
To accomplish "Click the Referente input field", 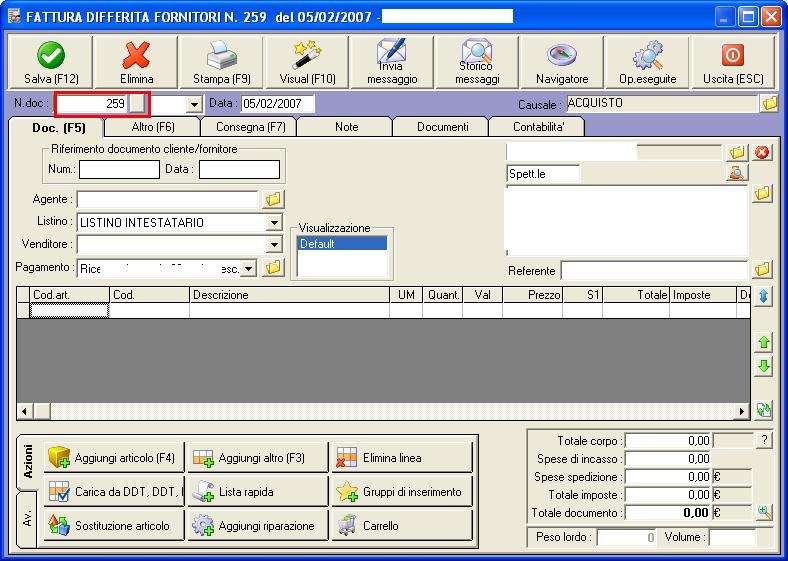I will click(654, 271).
